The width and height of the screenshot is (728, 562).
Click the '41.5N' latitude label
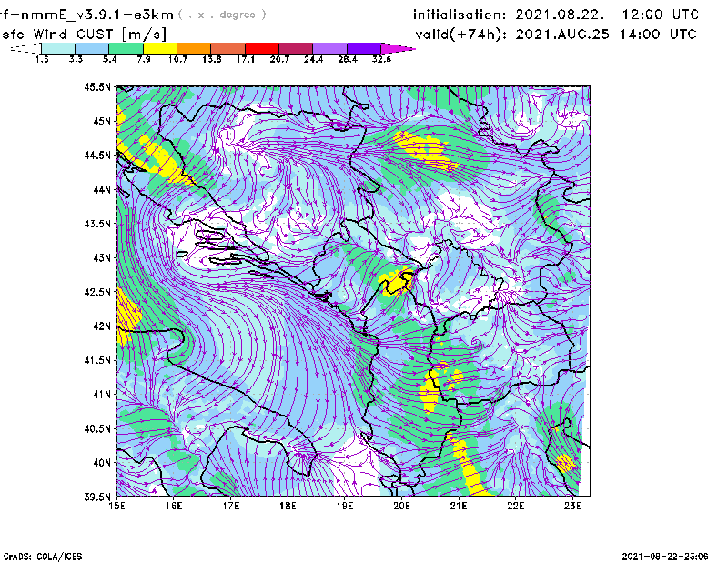click(x=97, y=360)
